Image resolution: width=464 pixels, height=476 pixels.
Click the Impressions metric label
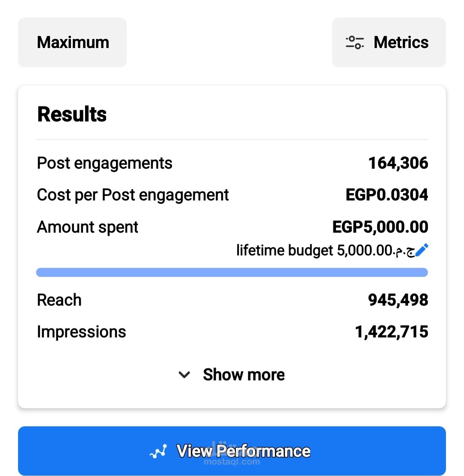pyautogui.click(x=81, y=332)
